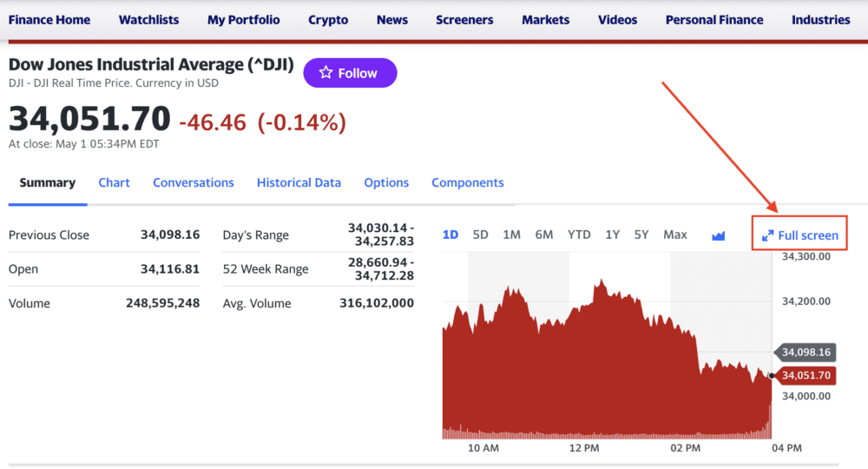Go to the Conversations tab

(194, 182)
